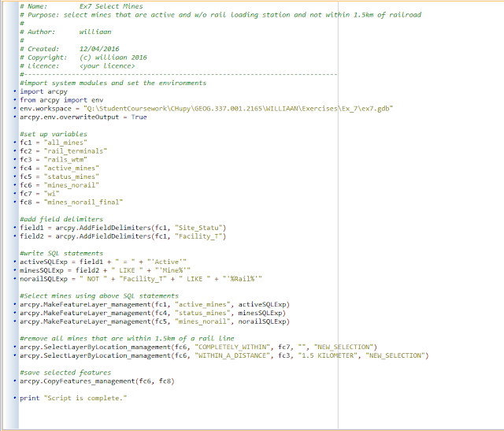Viewport: 504px width, 431px height.
Task: Click the '# Name: Ex7 Select Mines' comment
Action: 81,6
